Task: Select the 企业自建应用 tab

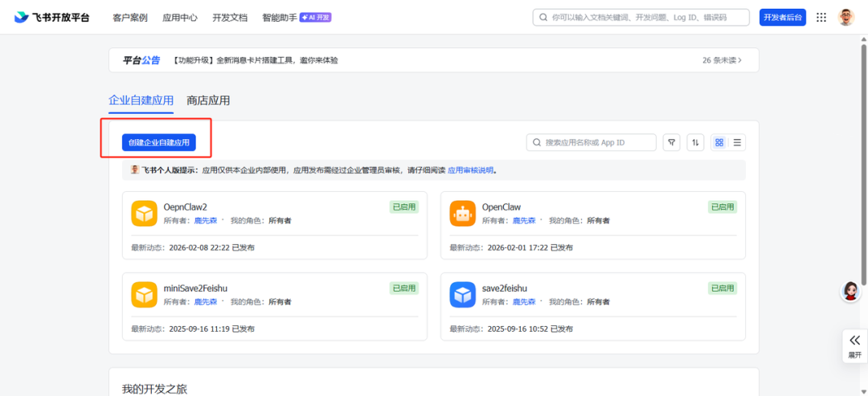Action: (x=141, y=100)
